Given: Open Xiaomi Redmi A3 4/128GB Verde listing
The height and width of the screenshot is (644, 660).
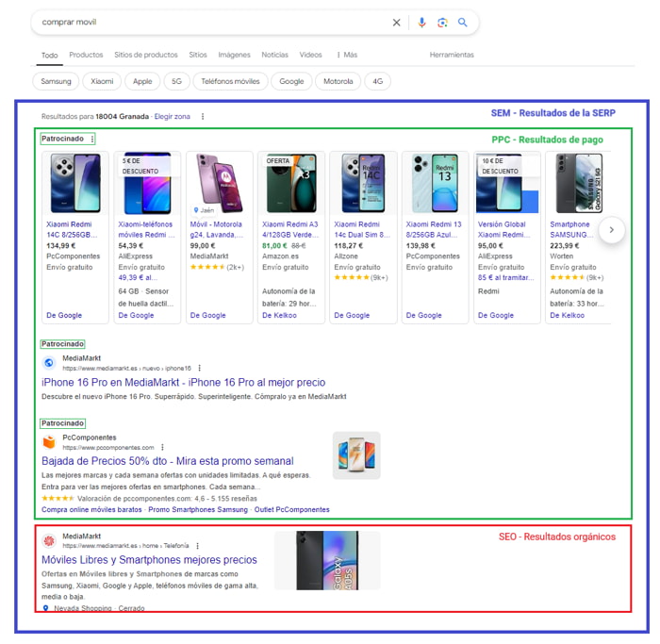Looking at the screenshot, I should coord(290,229).
